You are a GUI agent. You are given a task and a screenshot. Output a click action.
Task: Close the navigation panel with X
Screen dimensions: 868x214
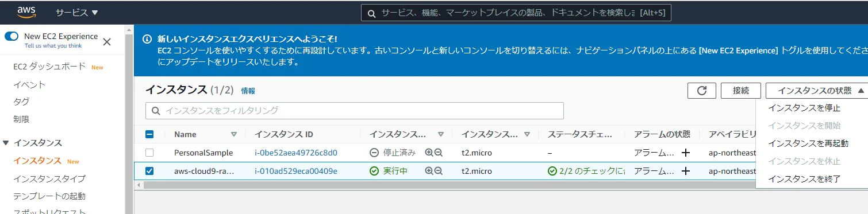coord(107,41)
